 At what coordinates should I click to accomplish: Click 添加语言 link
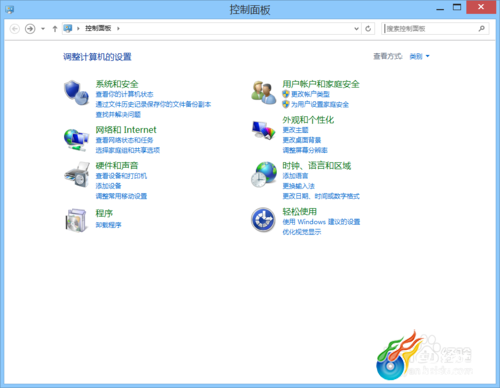coord(296,176)
